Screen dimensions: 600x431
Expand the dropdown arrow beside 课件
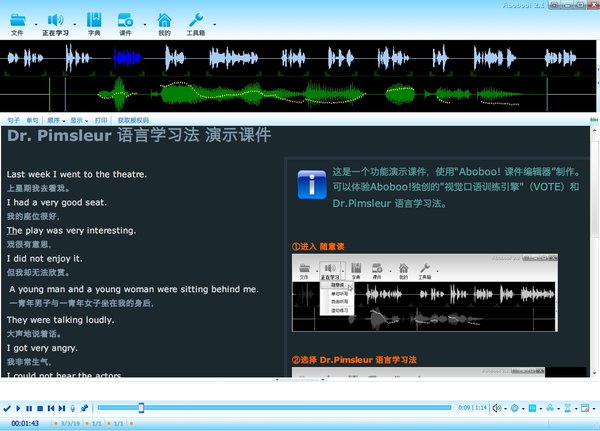[x=145, y=24]
